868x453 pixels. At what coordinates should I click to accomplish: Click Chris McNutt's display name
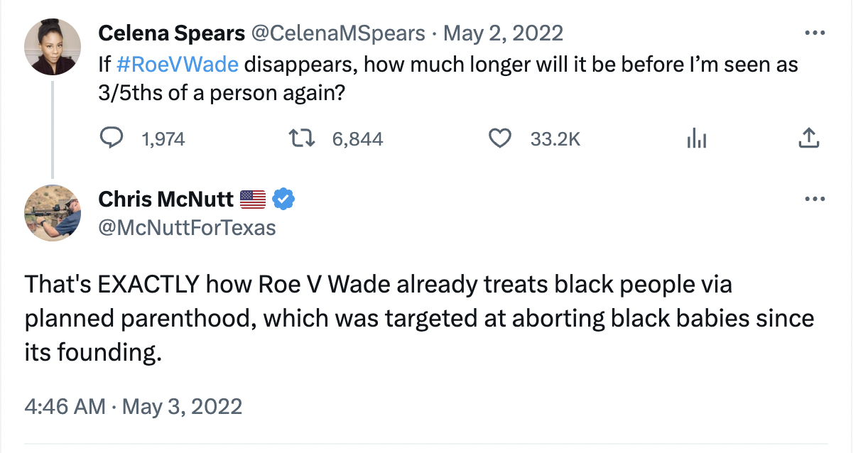[x=163, y=200]
